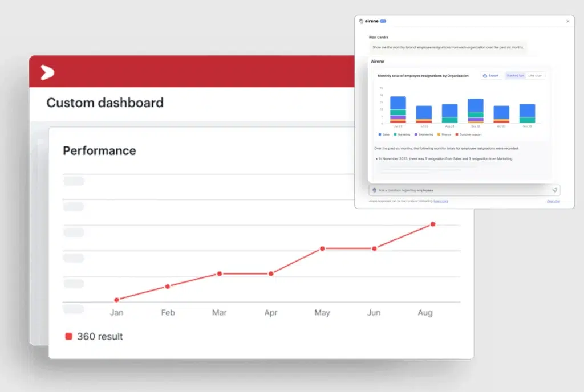
Task: Switch to the Line chart tab
Action: click(x=536, y=75)
